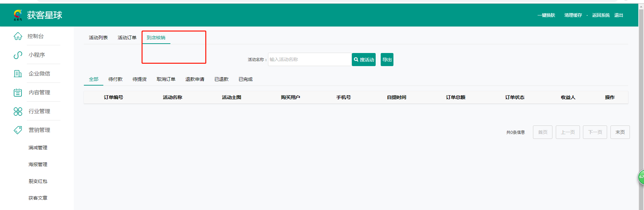This screenshot has height=210, width=644.
Task: Click the 营销管理 tag icon
Action: 18,130
